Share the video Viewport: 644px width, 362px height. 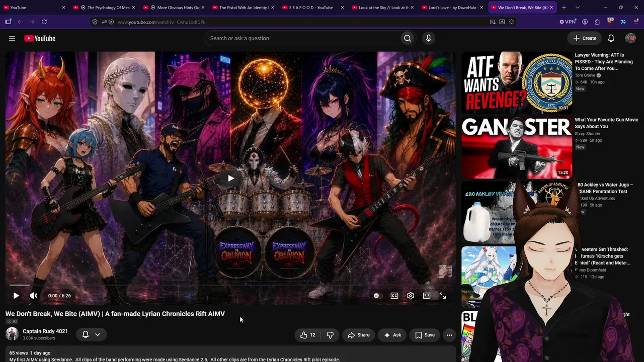click(x=359, y=335)
